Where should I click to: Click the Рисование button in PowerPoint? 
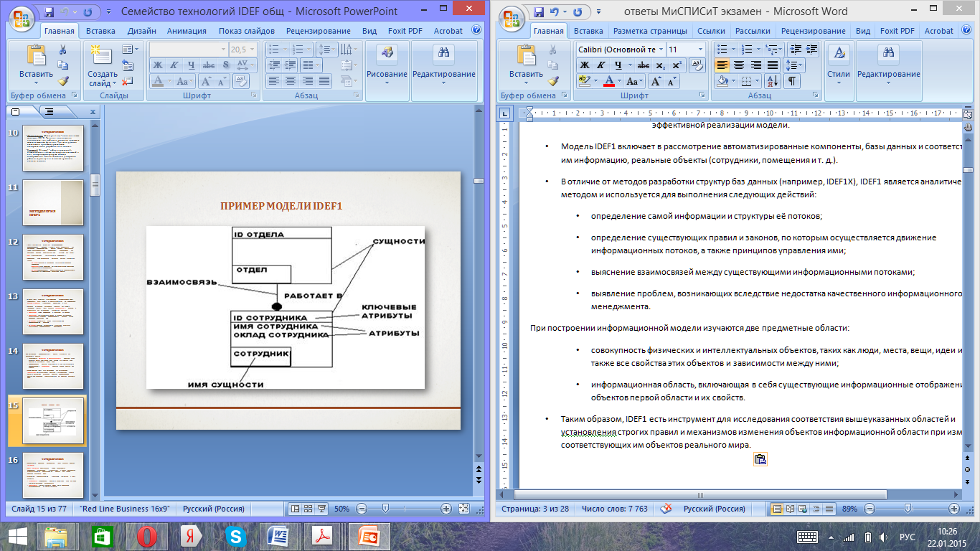(387, 63)
